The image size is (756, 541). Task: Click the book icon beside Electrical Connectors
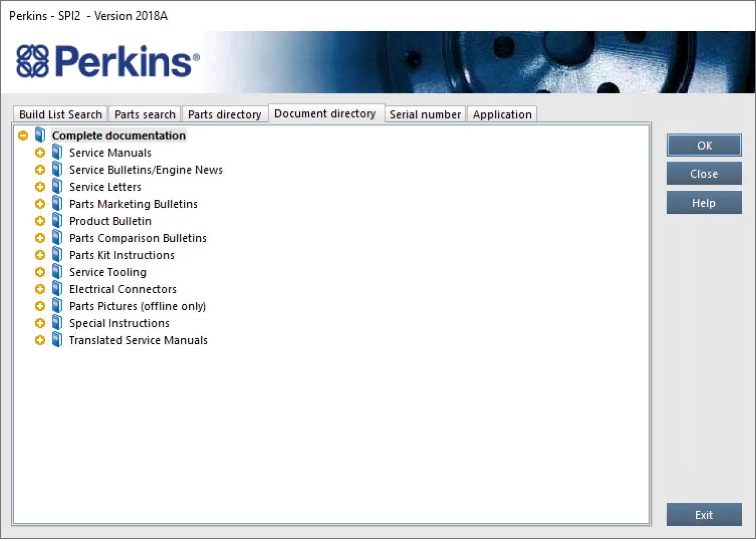(57, 289)
